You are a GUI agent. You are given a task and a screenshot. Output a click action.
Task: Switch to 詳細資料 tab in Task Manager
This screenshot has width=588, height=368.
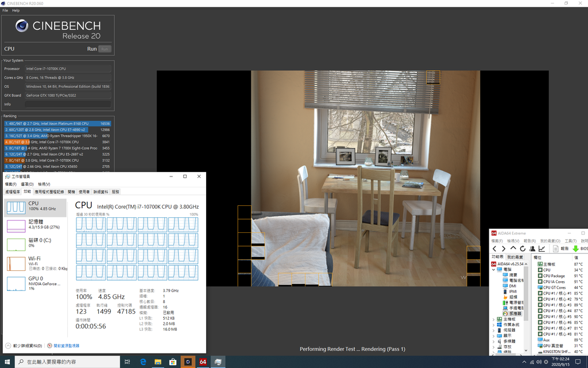pos(100,192)
